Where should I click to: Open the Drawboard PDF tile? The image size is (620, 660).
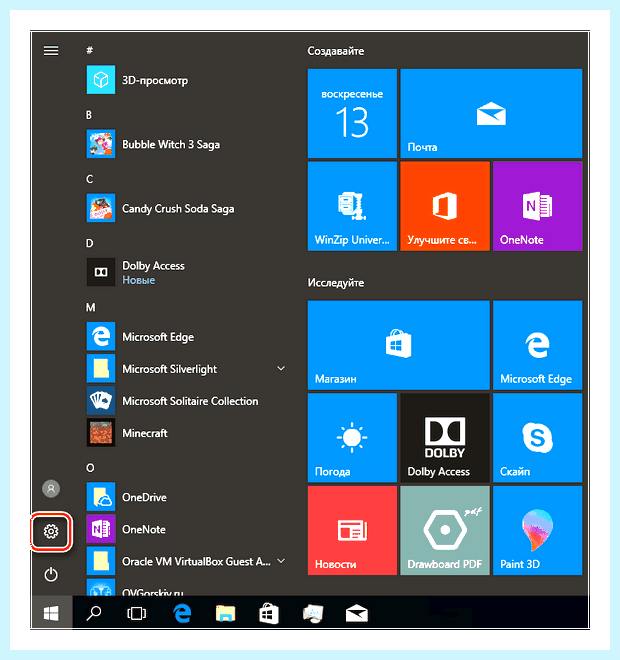[x=445, y=530]
